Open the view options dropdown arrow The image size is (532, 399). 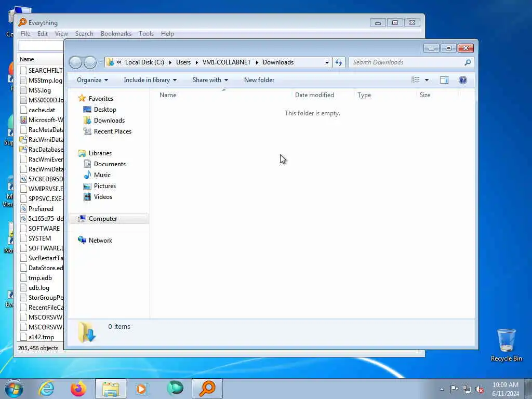(x=427, y=80)
